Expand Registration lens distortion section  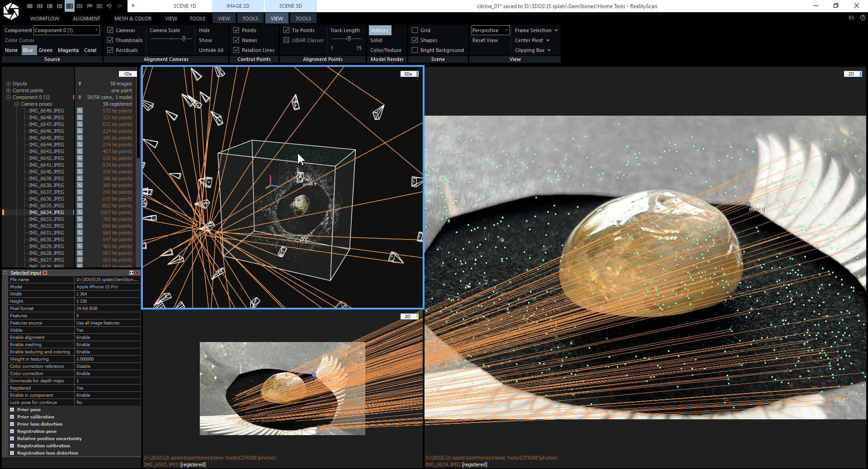(x=12, y=453)
